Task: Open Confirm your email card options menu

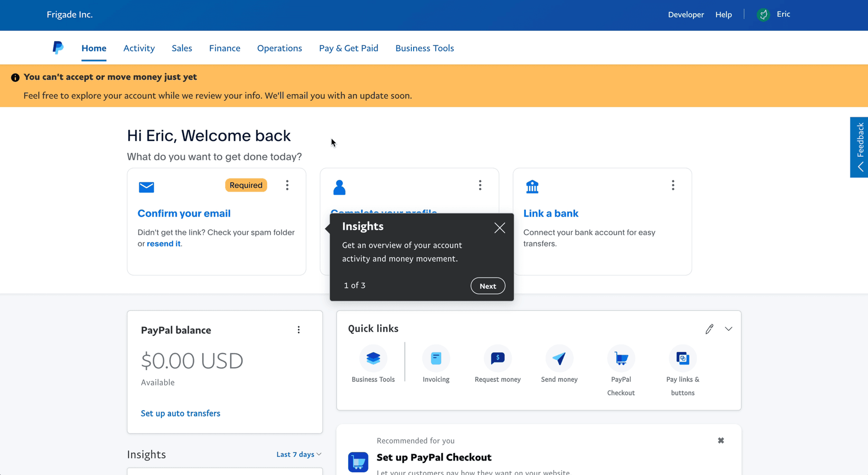Action: (287, 185)
